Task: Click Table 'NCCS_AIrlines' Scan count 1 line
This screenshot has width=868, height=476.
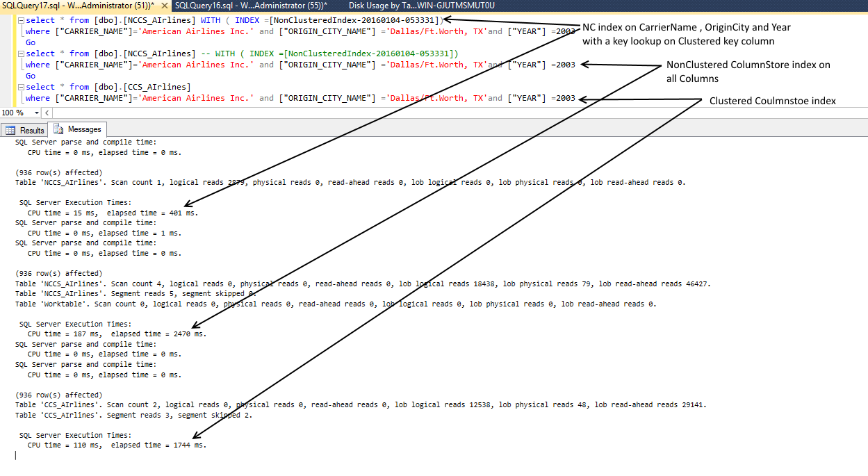Action: [350, 183]
